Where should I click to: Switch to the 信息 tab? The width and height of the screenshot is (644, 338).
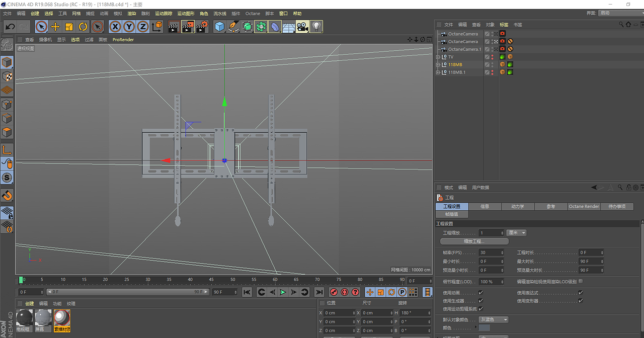pyautogui.click(x=485, y=206)
